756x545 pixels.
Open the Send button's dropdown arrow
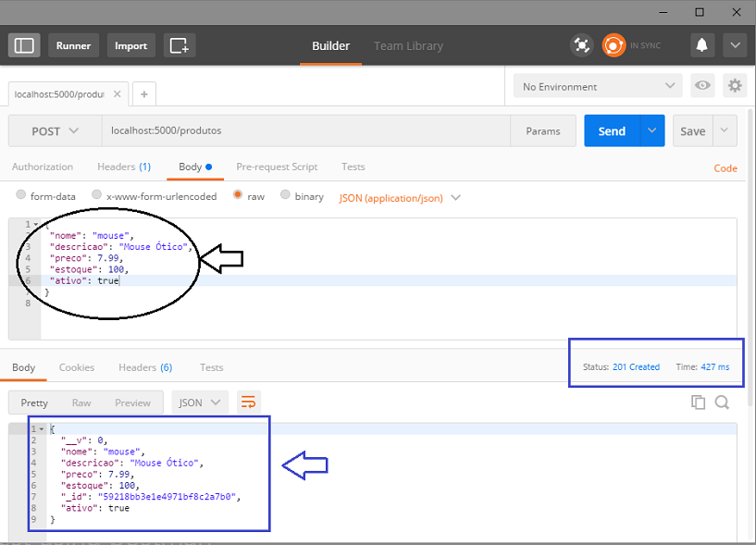tap(652, 130)
